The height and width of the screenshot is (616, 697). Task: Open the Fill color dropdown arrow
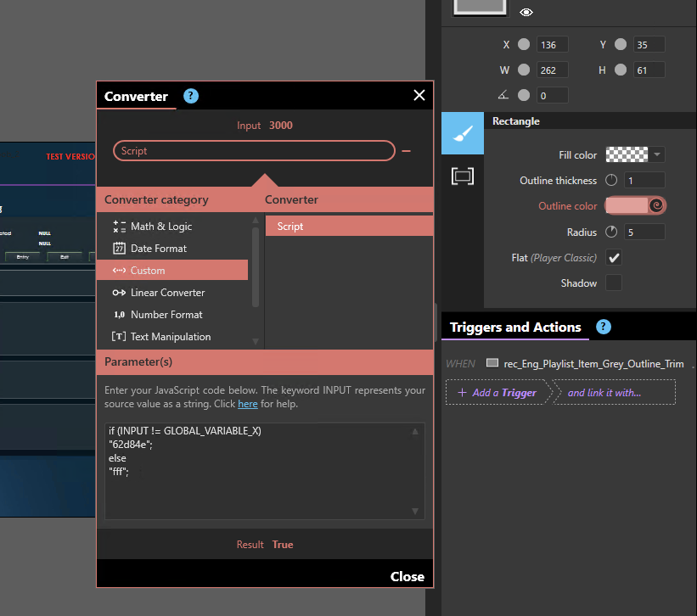pyautogui.click(x=657, y=154)
